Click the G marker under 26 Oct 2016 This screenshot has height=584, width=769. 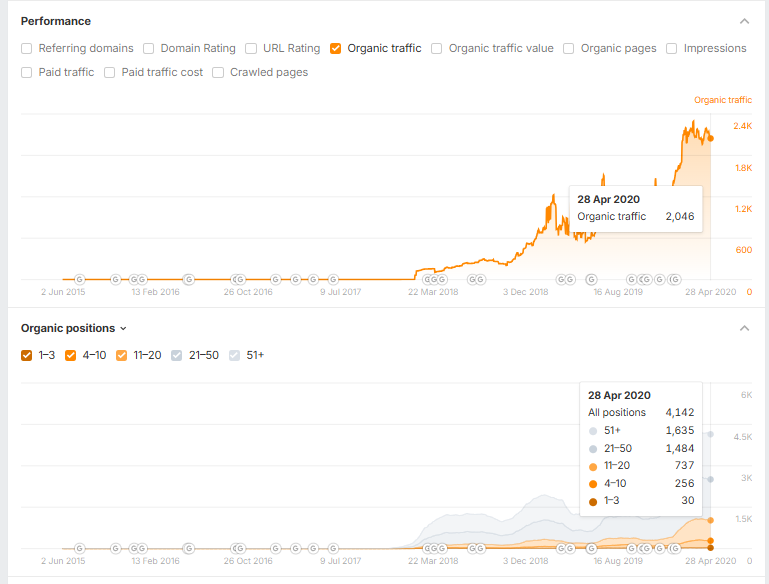(239, 279)
